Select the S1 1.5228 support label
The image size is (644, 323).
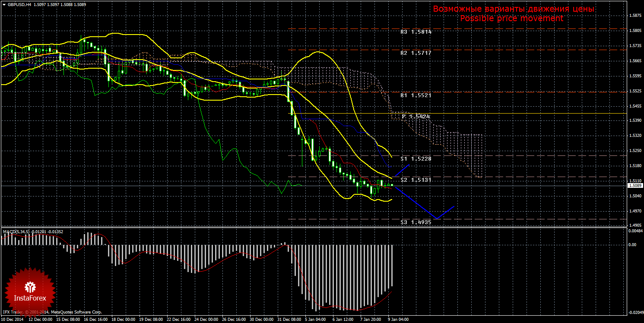416,159
